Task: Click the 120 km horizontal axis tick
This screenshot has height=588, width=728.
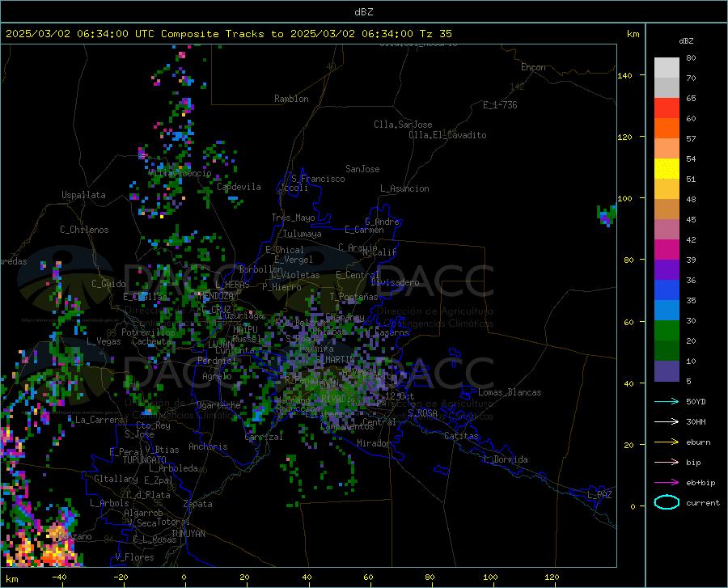Action: tap(552, 577)
